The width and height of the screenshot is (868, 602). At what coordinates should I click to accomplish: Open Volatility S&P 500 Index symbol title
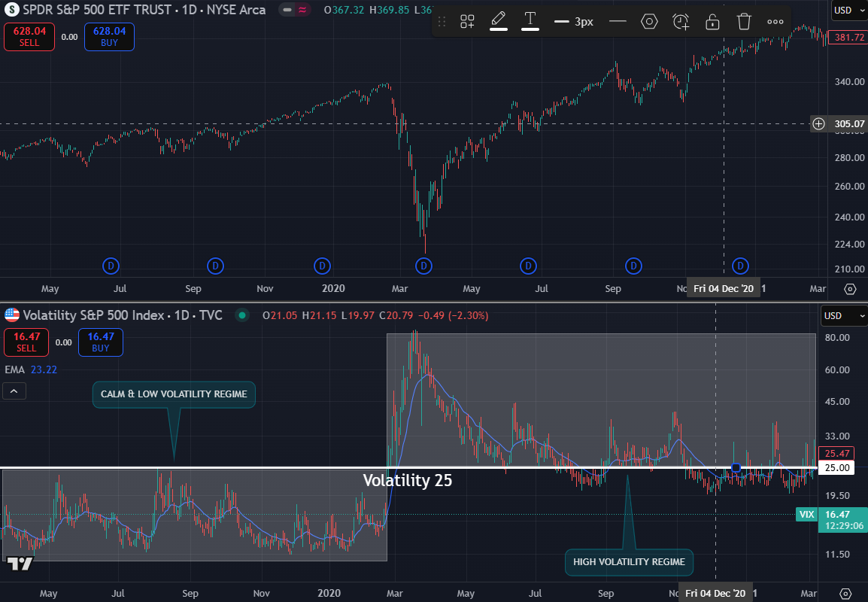(123, 315)
